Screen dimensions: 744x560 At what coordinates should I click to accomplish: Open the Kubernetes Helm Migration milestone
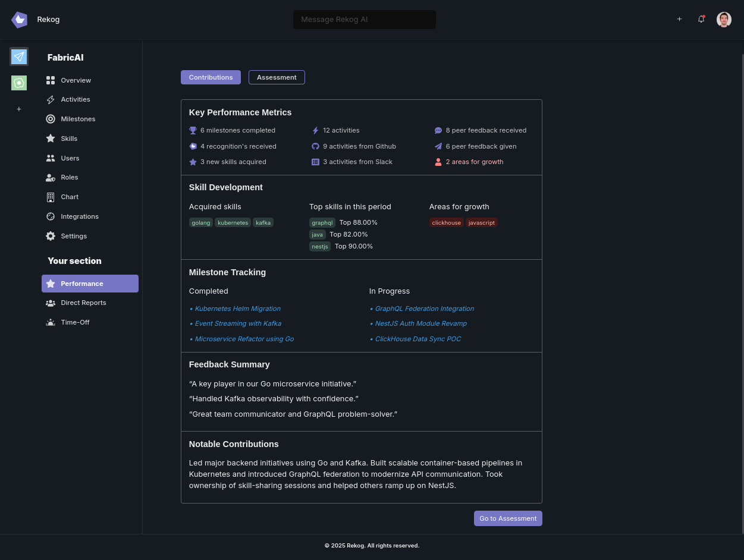pos(237,309)
